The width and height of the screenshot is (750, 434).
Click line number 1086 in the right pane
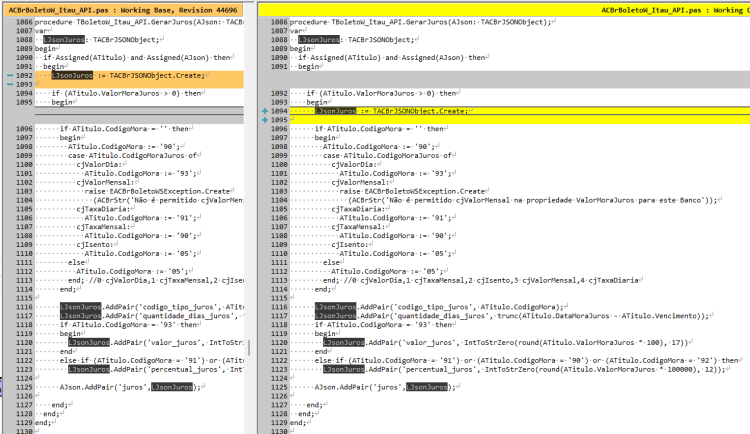(x=279, y=22)
